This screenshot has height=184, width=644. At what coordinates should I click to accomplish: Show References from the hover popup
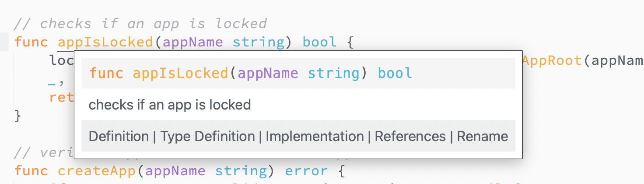coord(410,136)
